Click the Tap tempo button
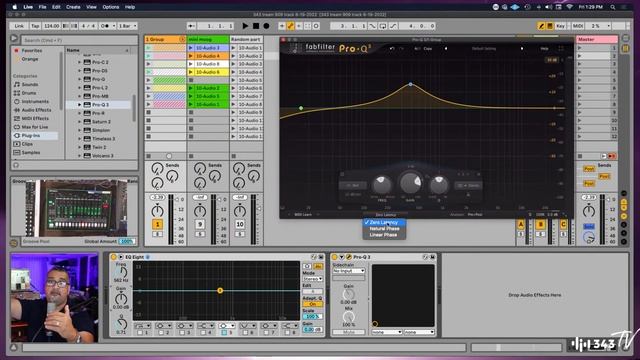The image size is (640, 360). click(36, 26)
